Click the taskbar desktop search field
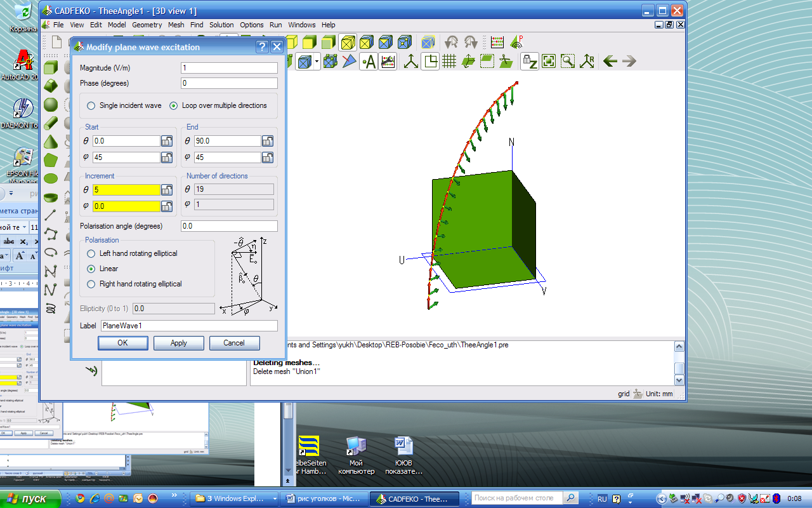812x508 pixels. [517, 498]
